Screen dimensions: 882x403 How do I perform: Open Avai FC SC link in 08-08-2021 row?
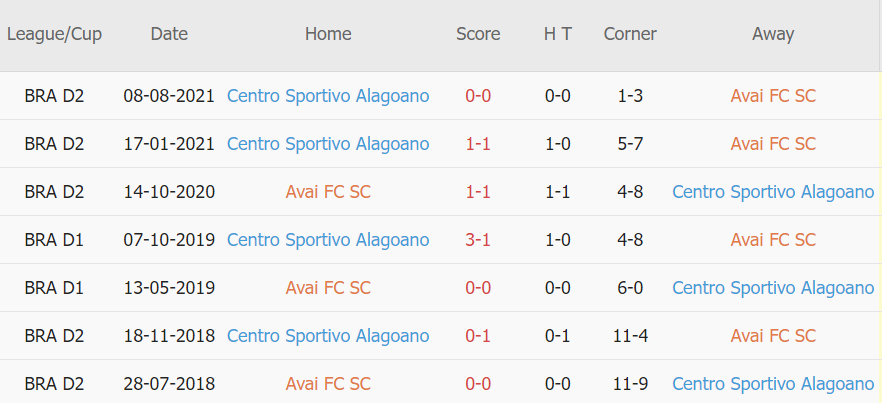pyautogui.click(x=773, y=96)
